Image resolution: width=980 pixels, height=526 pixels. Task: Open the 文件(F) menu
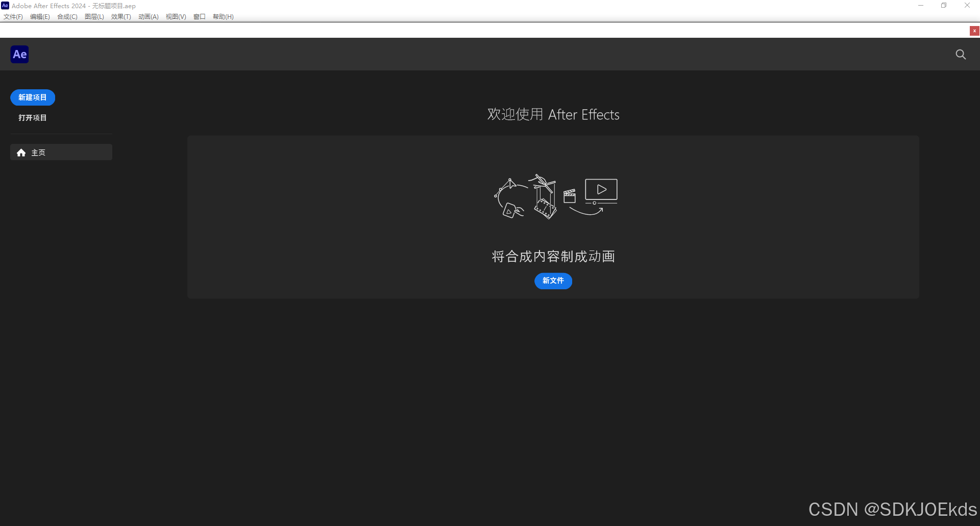point(13,17)
